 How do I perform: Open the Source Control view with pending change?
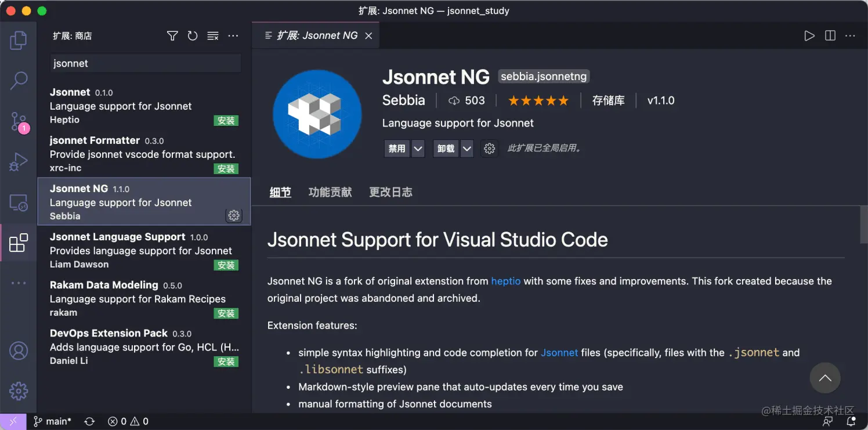tap(18, 121)
